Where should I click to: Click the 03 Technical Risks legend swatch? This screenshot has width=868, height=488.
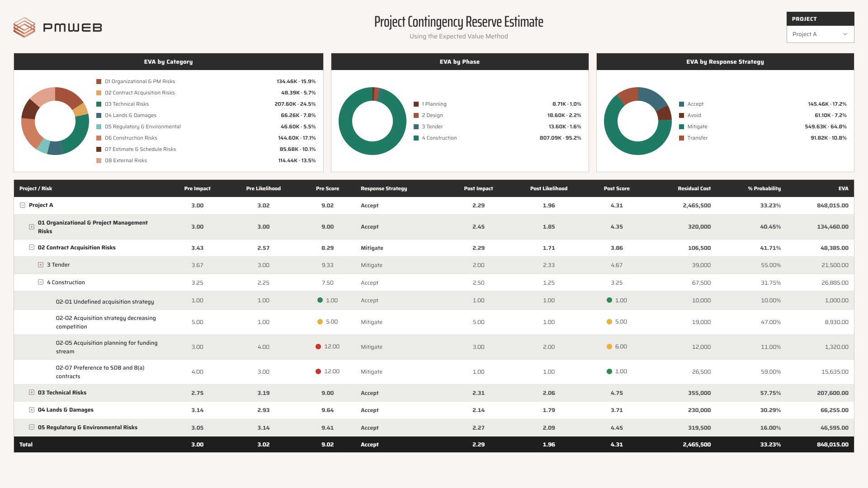tap(99, 104)
